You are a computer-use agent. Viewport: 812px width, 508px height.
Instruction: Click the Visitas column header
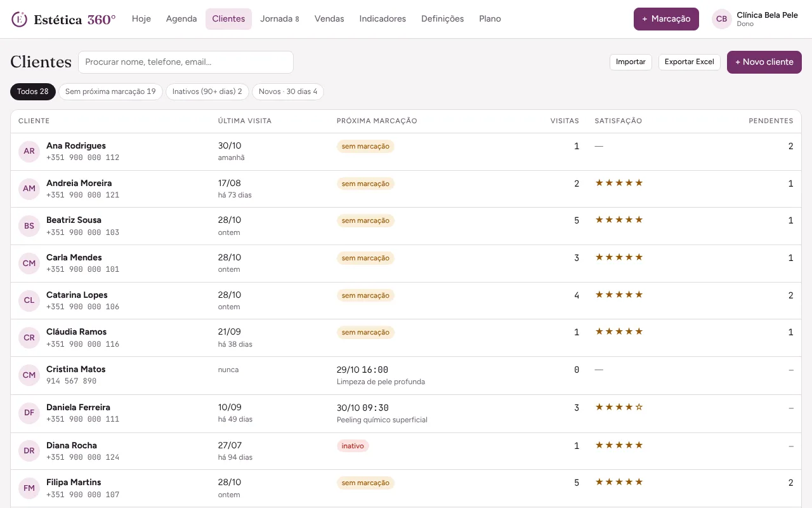(565, 121)
